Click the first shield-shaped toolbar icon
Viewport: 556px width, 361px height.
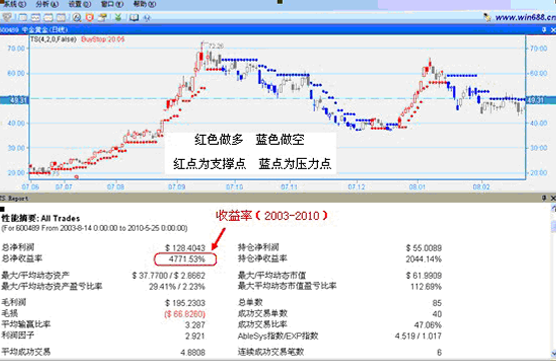click(7, 17)
